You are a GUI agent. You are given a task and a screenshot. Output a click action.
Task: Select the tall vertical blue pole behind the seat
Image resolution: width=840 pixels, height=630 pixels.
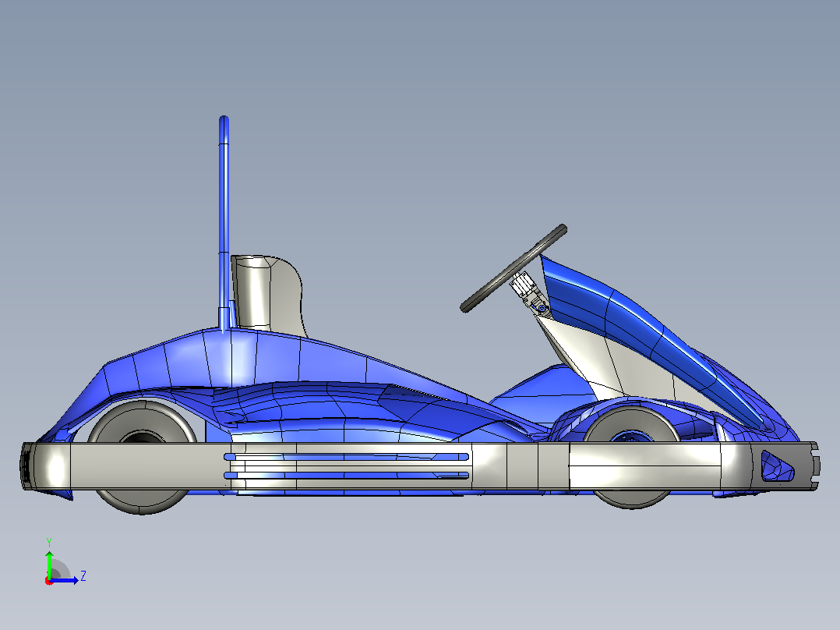(224, 222)
